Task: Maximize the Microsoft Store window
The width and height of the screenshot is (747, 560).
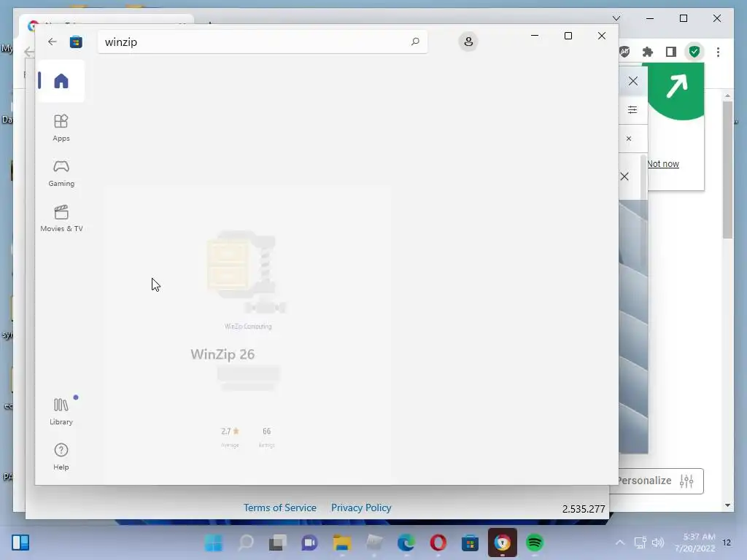Action: tap(568, 36)
